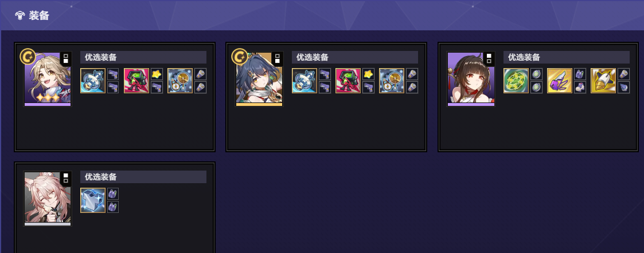This screenshot has width=644, height=253.
Task: Expand 优选装备 header in the first card
Action: point(143,57)
